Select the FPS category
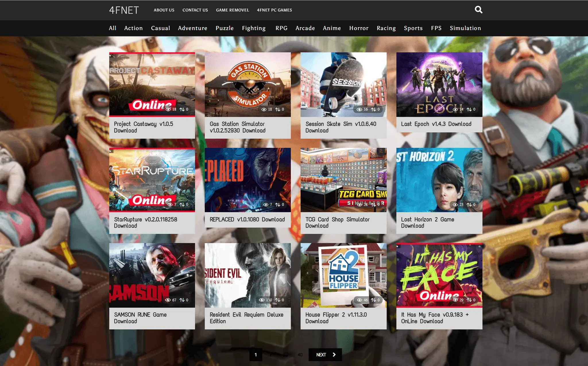 point(436,28)
